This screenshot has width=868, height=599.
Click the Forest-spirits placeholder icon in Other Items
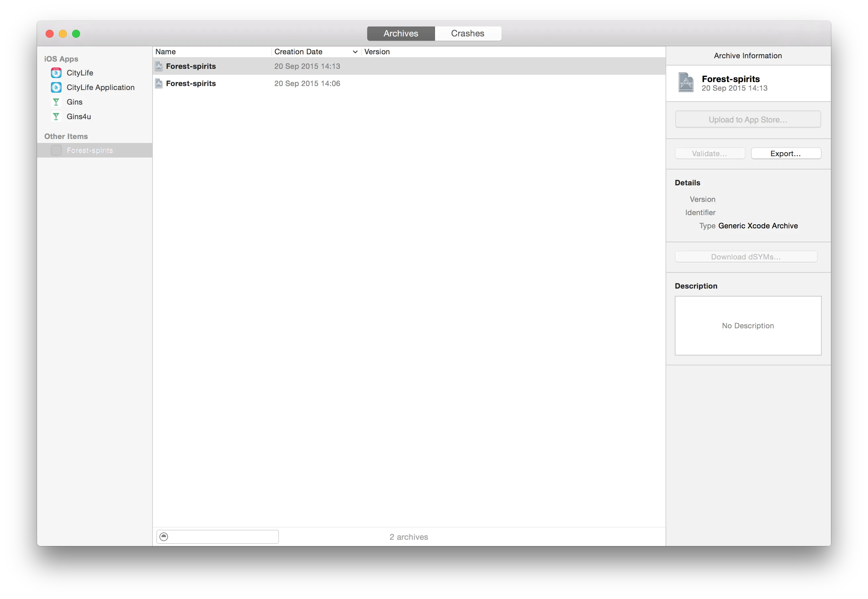point(56,151)
